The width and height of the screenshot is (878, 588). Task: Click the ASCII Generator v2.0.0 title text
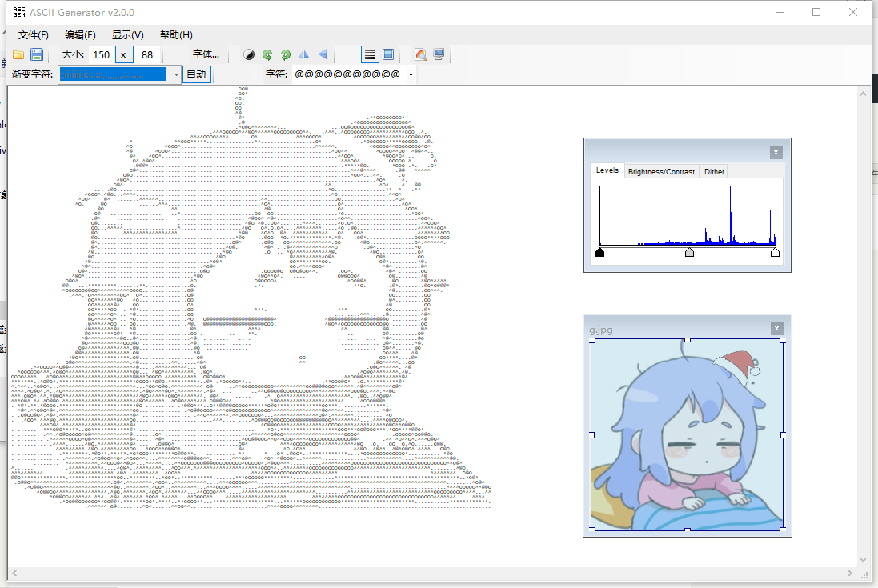(82, 12)
